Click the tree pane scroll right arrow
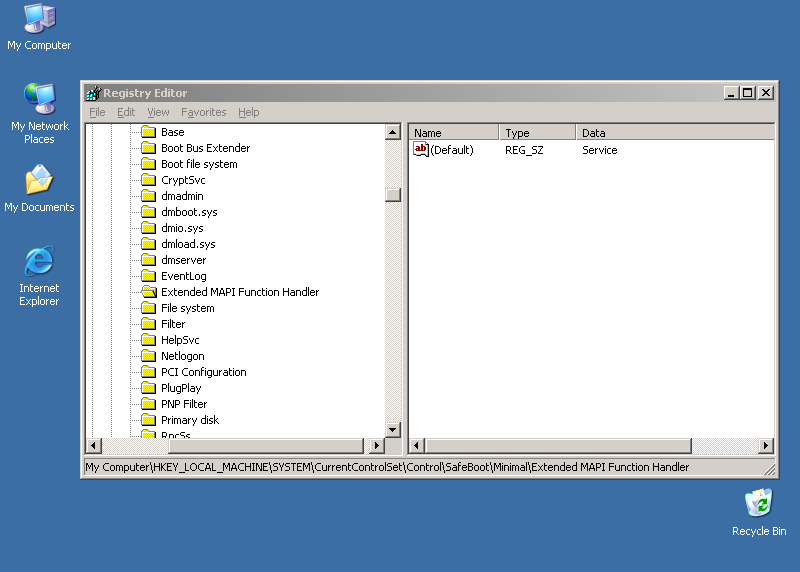Screen dimensions: 800x572 tap(377, 445)
